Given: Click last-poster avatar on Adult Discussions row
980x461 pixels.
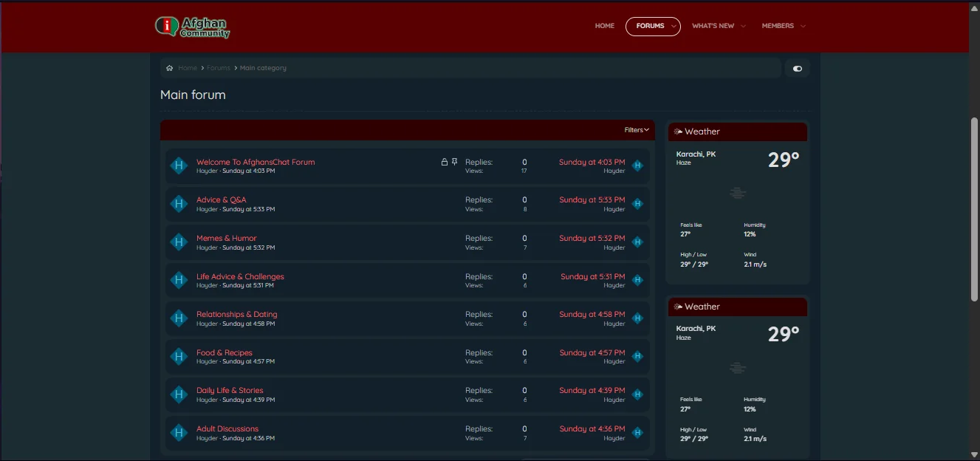Looking at the screenshot, I should (638, 433).
